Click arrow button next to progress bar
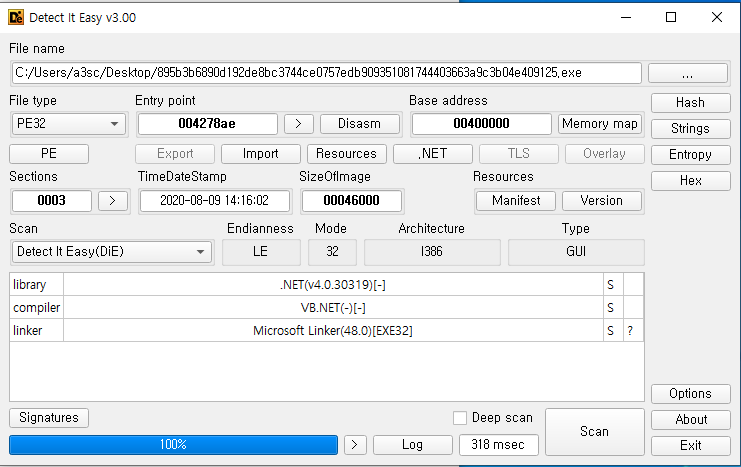Screen dimensions: 741x467 click(x=355, y=445)
